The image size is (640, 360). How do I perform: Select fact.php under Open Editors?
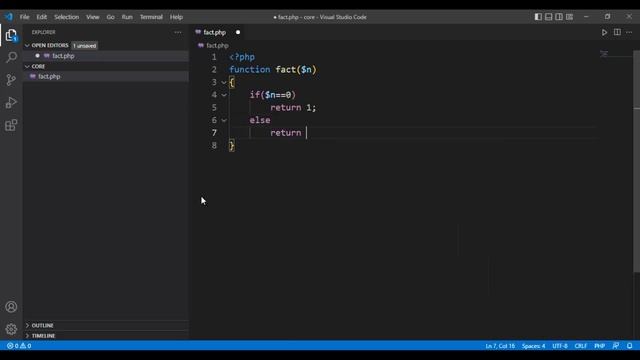(106, 56)
